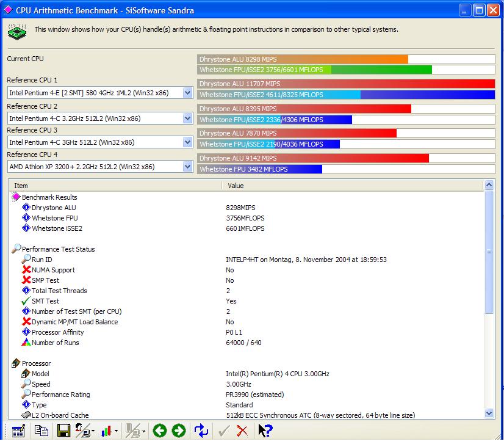504x444 pixels.
Task: Click the greyed-out device connection icon
Action: click(132, 431)
